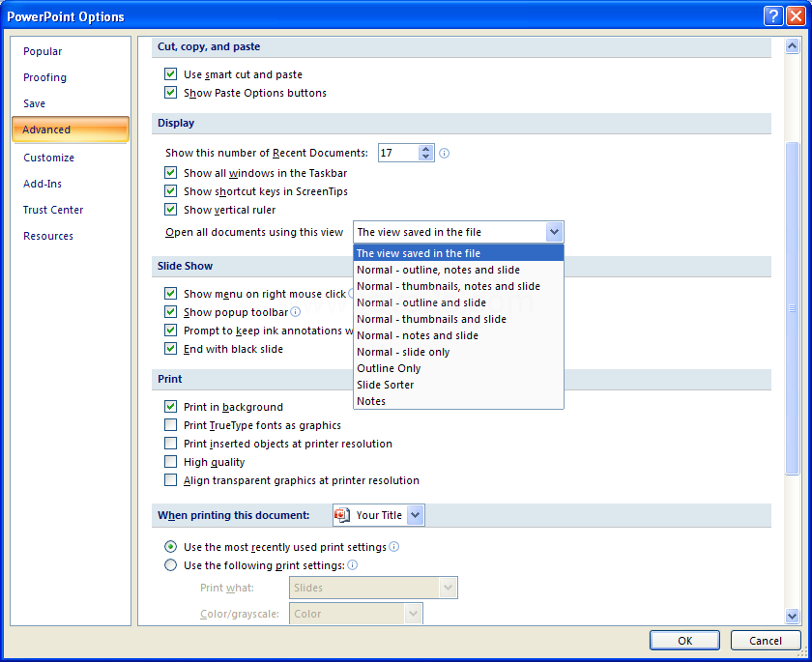The height and width of the screenshot is (662, 812).
Task: Open the Color/grayscale dropdown
Action: pyautogui.click(x=413, y=614)
